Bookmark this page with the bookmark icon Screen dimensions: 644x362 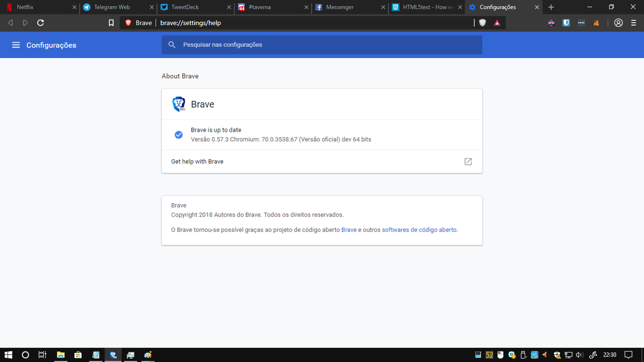tap(111, 23)
